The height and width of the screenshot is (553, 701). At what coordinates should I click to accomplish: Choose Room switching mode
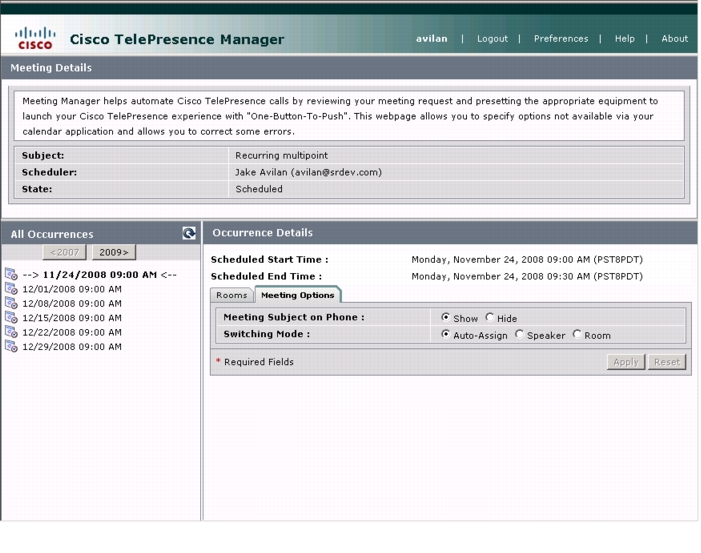(577, 334)
